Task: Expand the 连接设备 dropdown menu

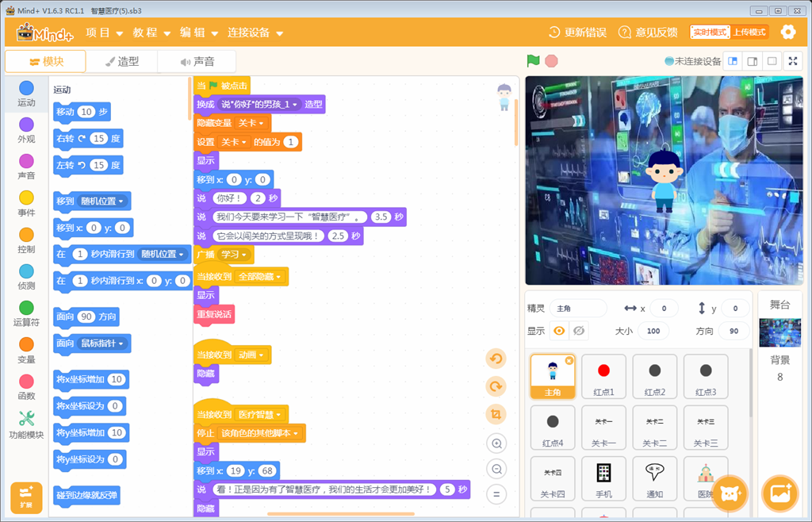Action: tap(255, 33)
